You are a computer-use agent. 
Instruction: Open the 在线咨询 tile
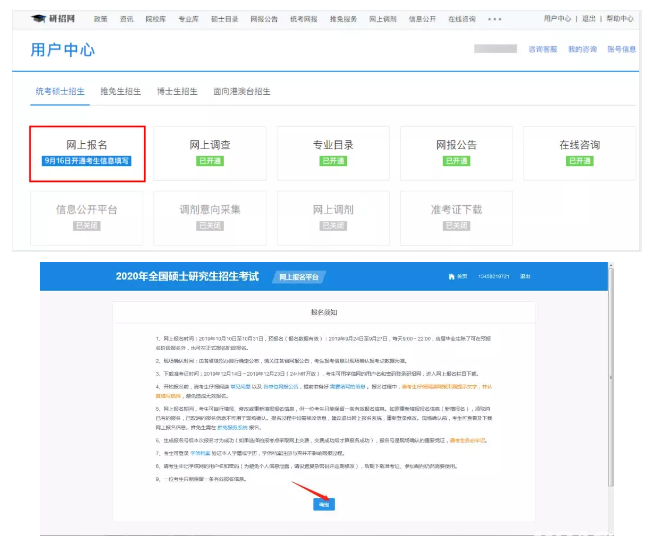pyautogui.click(x=580, y=152)
